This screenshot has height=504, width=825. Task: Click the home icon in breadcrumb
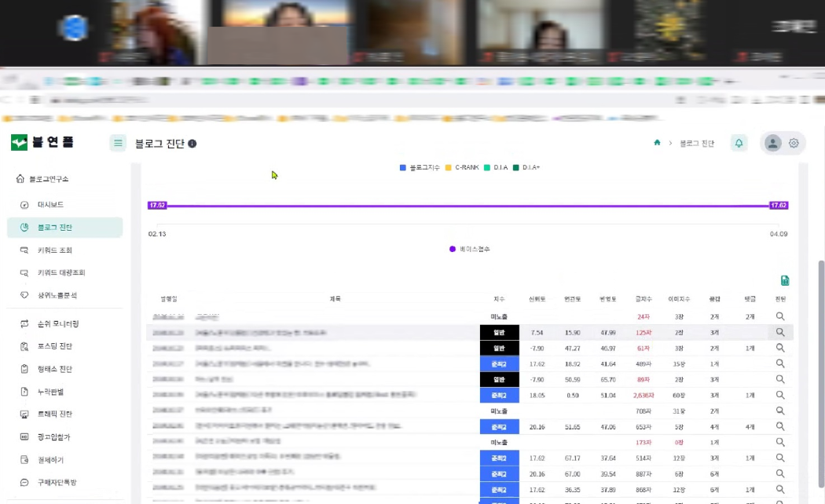tap(657, 143)
